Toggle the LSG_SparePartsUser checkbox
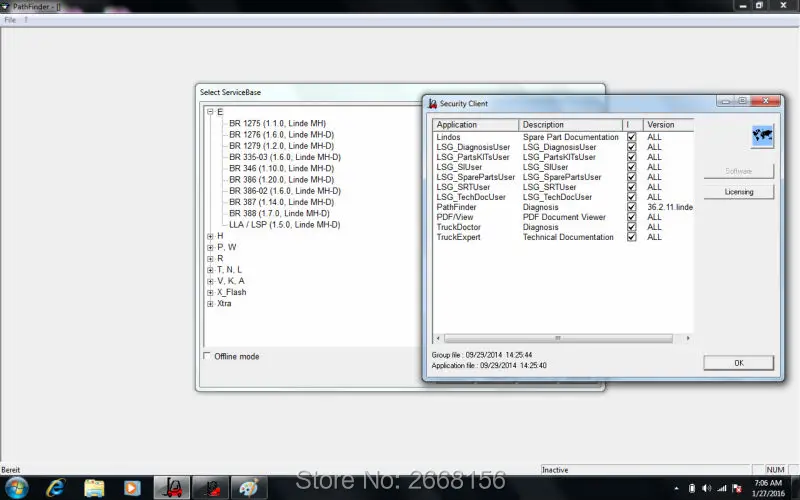 click(632, 177)
